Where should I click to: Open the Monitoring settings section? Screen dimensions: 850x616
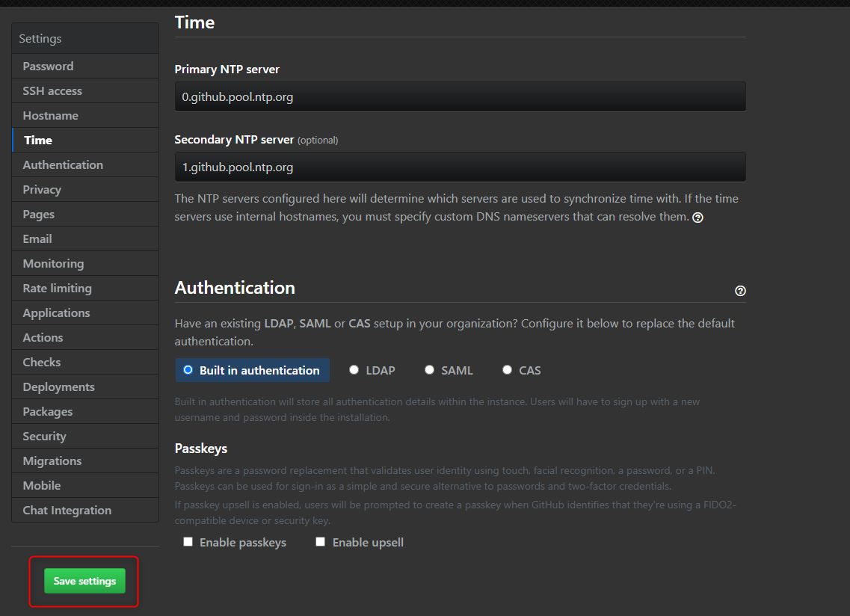click(x=53, y=263)
